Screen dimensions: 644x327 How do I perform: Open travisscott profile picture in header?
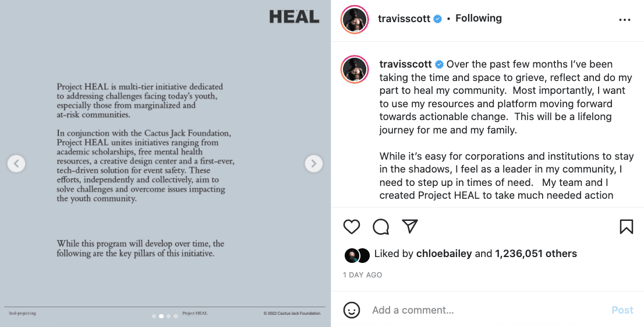click(355, 19)
